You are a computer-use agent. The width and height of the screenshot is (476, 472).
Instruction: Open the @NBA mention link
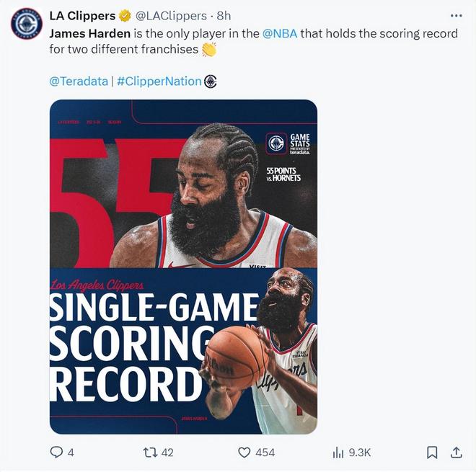[x=280, y=33]
